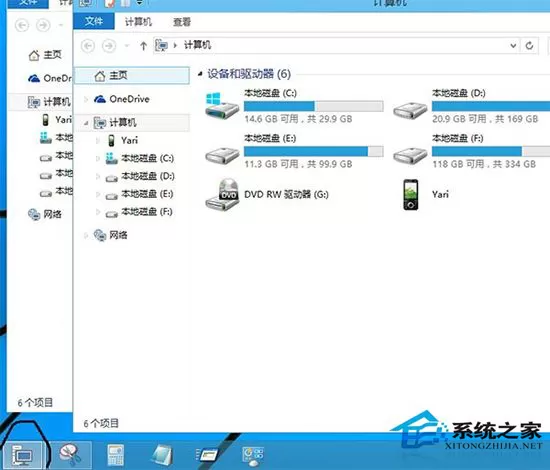
Task: Click the computer icon on taskbar
Action: pos(22,455)
